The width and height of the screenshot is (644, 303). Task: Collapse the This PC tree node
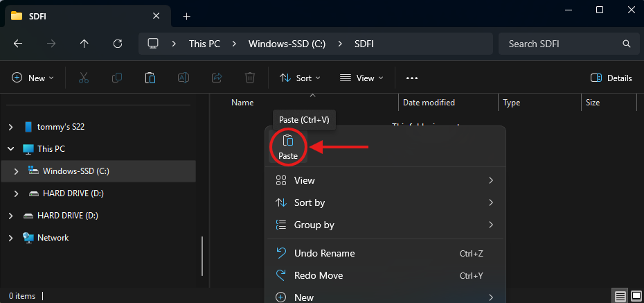[x=10, y=149]
